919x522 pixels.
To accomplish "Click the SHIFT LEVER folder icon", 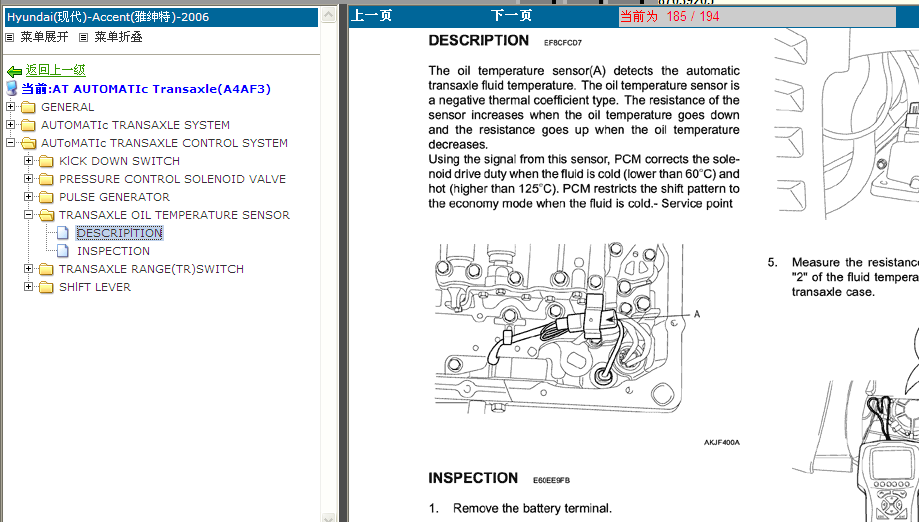I will [46, 288].
